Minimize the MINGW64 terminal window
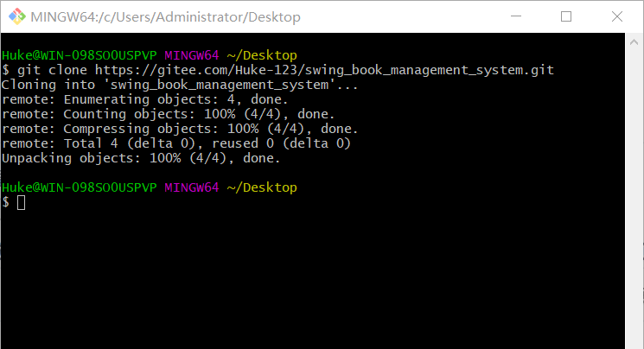Screen dimensions: 644x349 tap(516, 16)
